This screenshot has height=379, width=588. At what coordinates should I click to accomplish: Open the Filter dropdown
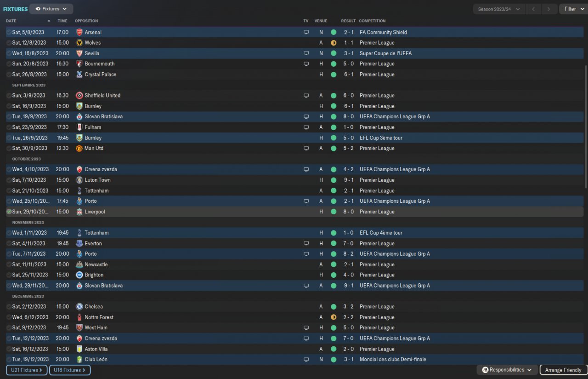(573, 9)
